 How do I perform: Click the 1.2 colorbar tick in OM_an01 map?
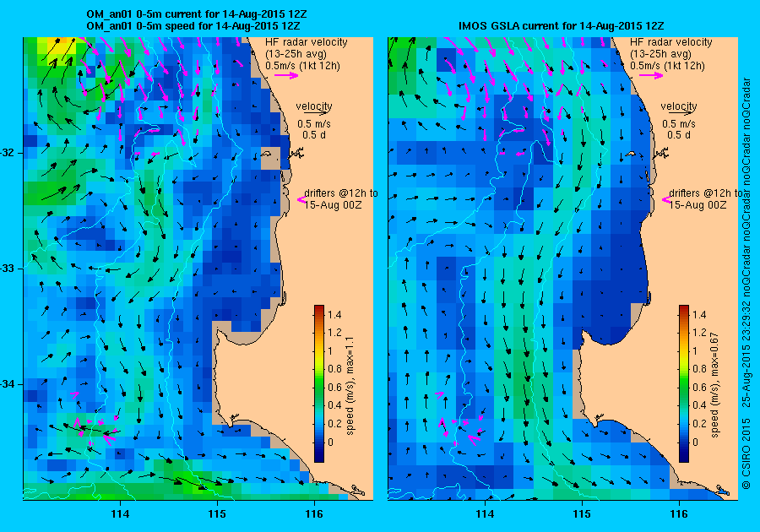point(334,333)
